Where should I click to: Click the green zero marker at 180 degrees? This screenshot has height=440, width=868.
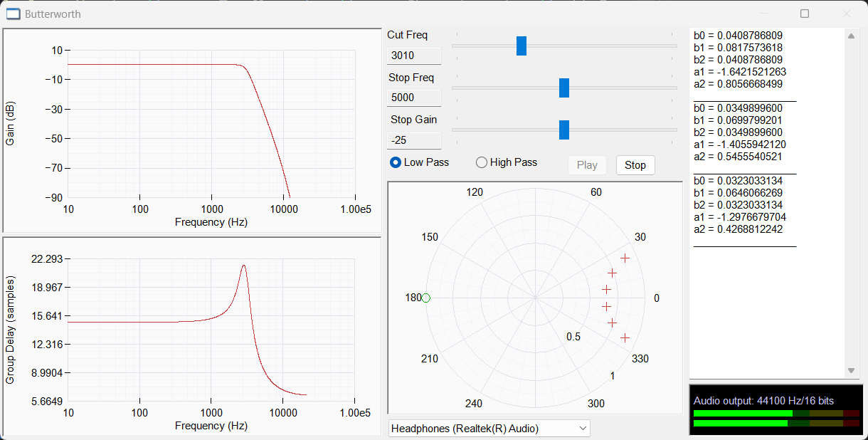click(426, 298)
